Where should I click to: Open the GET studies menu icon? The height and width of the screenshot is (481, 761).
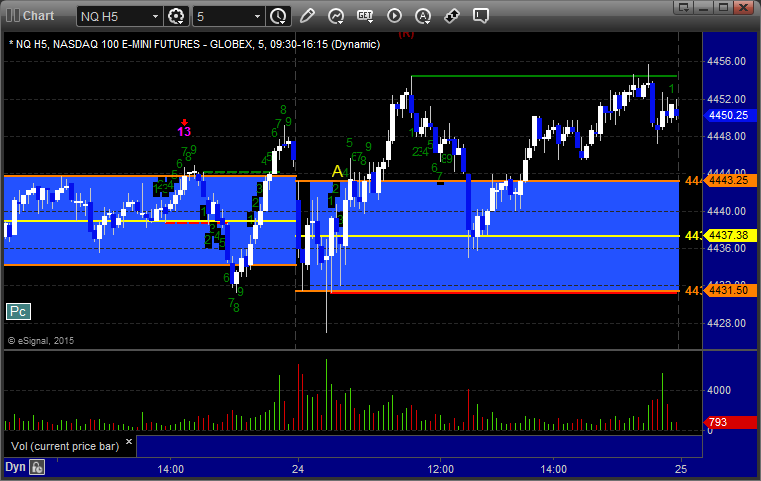click(x=365, y=16)
